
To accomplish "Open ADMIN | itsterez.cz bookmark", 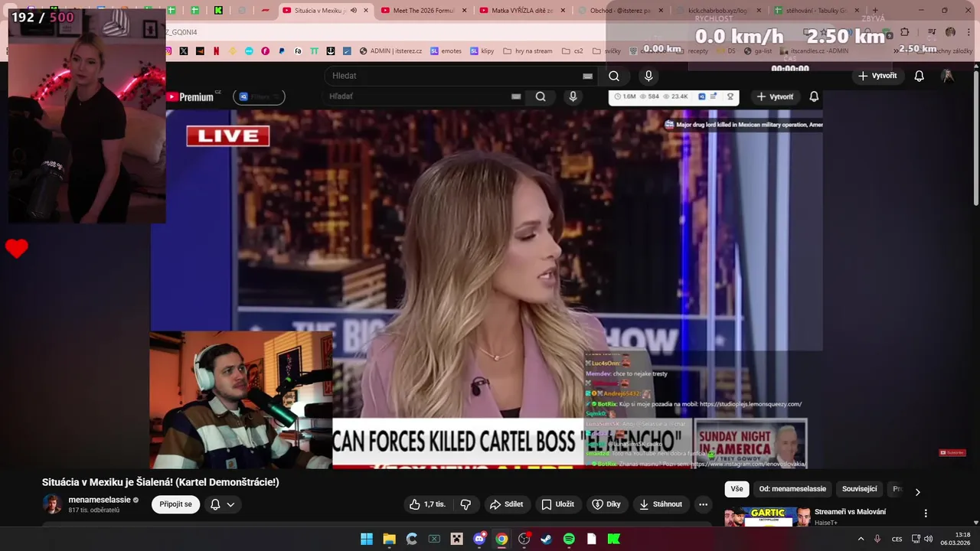I will coord(390,51).
